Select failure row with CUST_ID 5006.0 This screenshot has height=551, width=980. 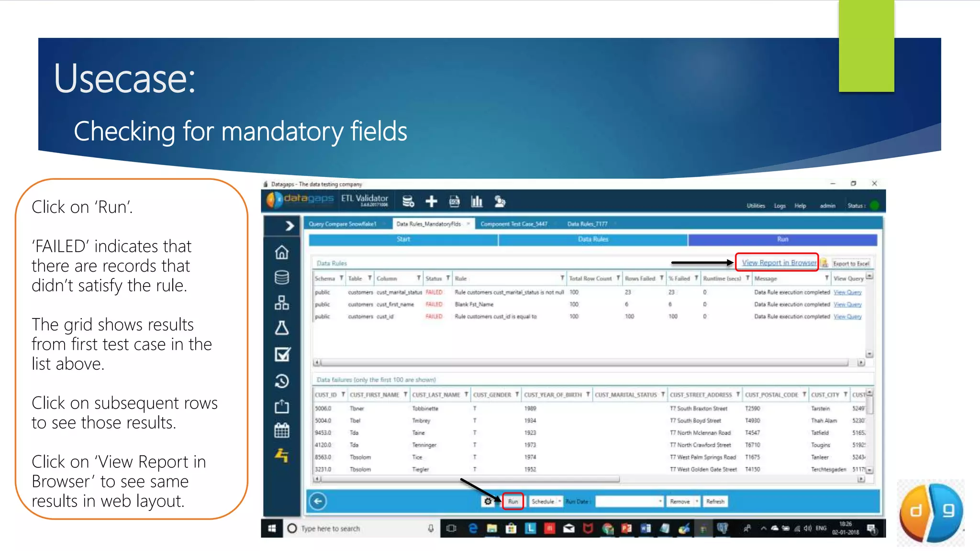point(590,408)
